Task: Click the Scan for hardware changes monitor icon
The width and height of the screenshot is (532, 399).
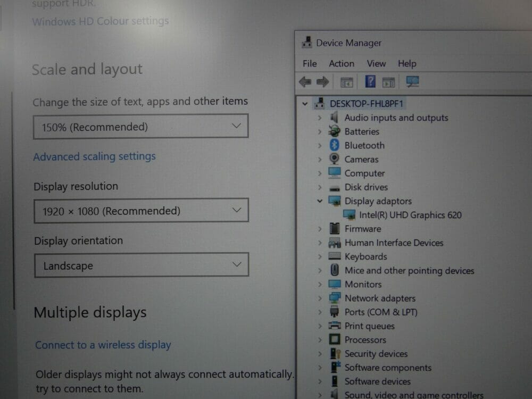Action: tap(413, 81)
